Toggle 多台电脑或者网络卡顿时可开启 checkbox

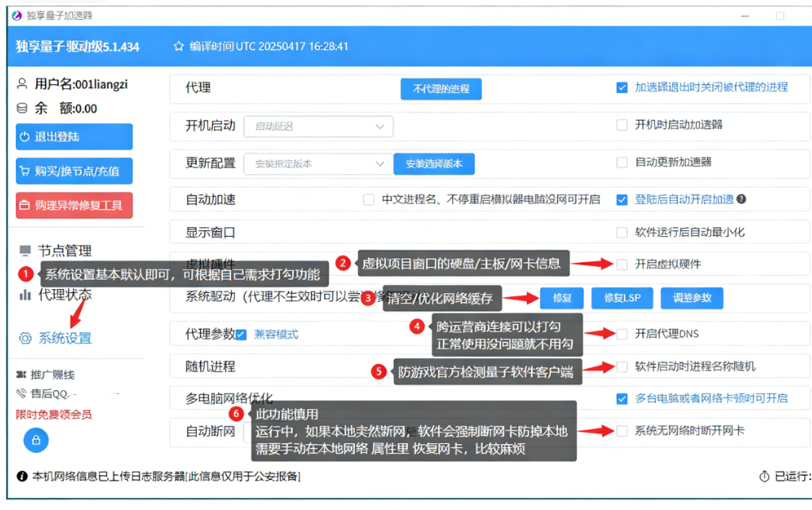[622, 399]
